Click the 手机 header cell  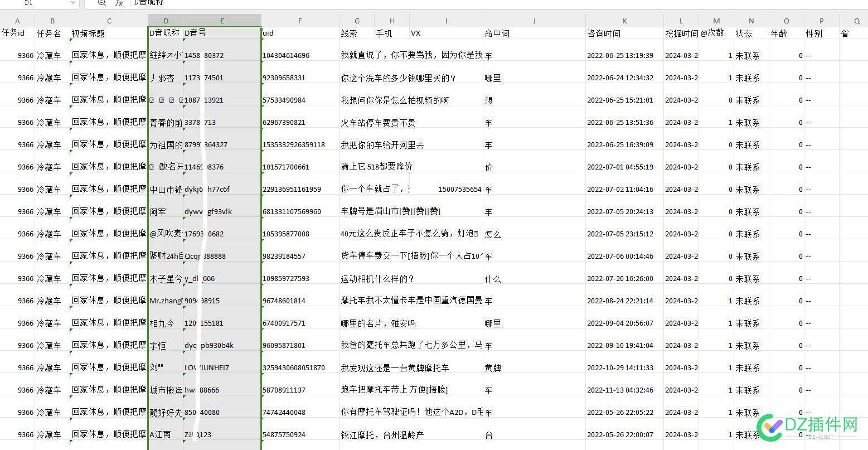point(392,33)
